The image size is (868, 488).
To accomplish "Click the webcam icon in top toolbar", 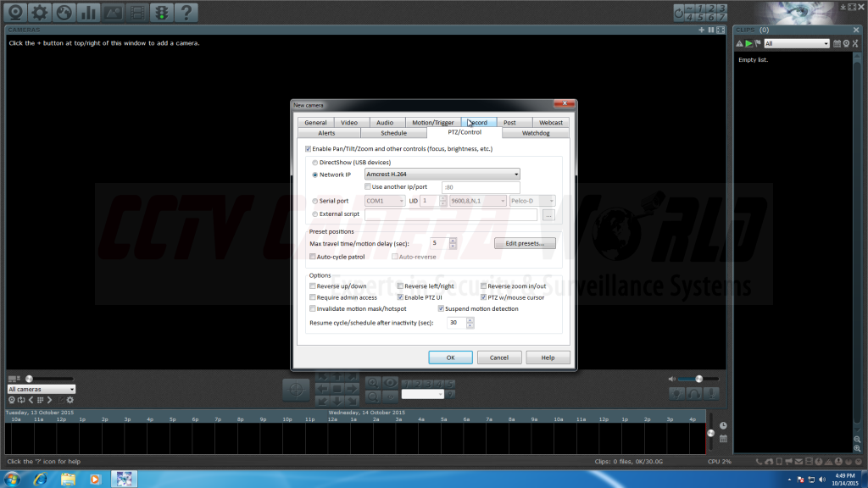I will (x=14, y=12).
